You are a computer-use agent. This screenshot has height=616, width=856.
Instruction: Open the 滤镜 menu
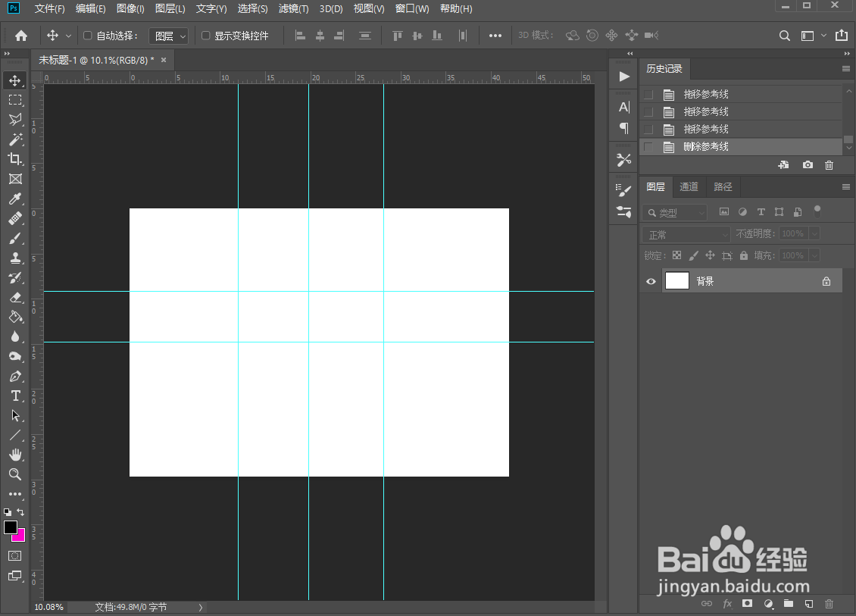pyautogui.click(x=294, y=9)
